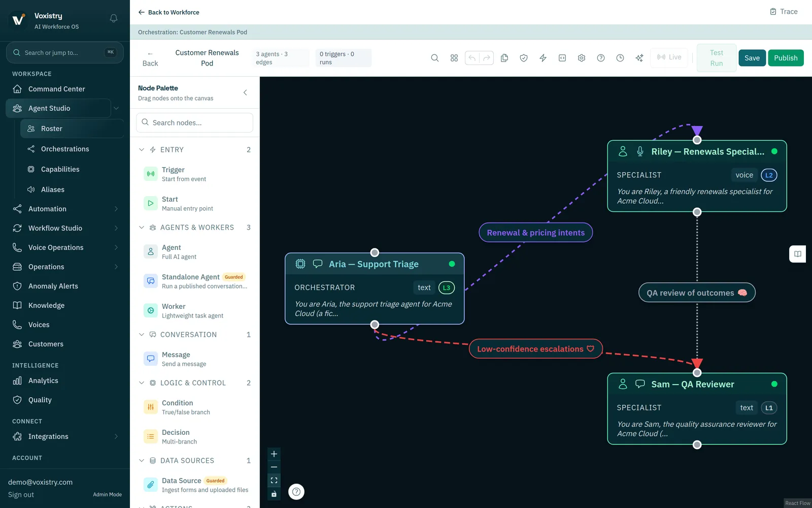Open the notifications bell

click(114, 18)
